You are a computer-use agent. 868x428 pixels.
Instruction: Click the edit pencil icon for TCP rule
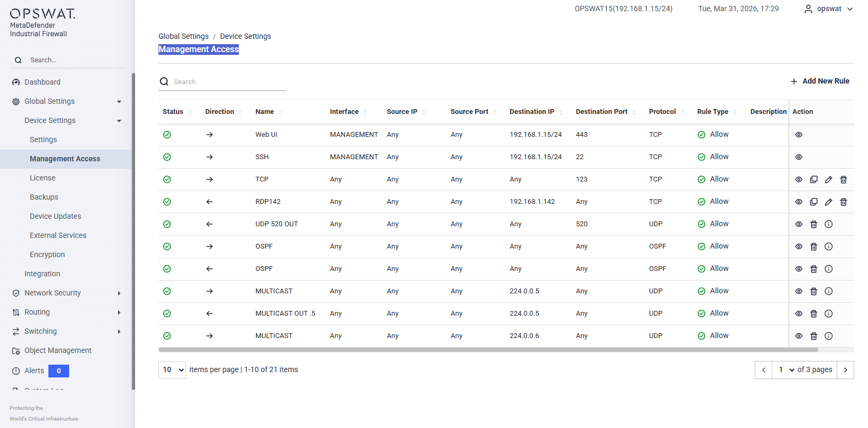tap(828, 179)
